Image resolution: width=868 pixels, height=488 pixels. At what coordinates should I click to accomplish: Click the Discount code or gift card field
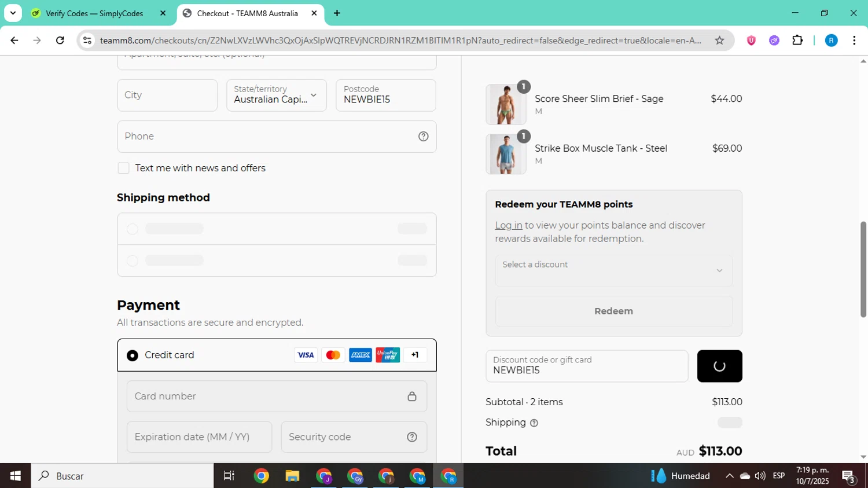pos(587,366)
